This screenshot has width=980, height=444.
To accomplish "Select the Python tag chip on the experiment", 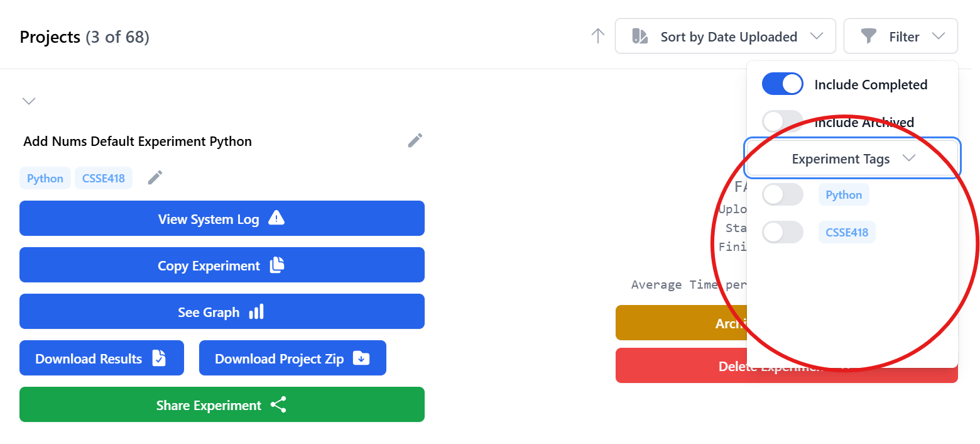I will [x=45, y=178].
